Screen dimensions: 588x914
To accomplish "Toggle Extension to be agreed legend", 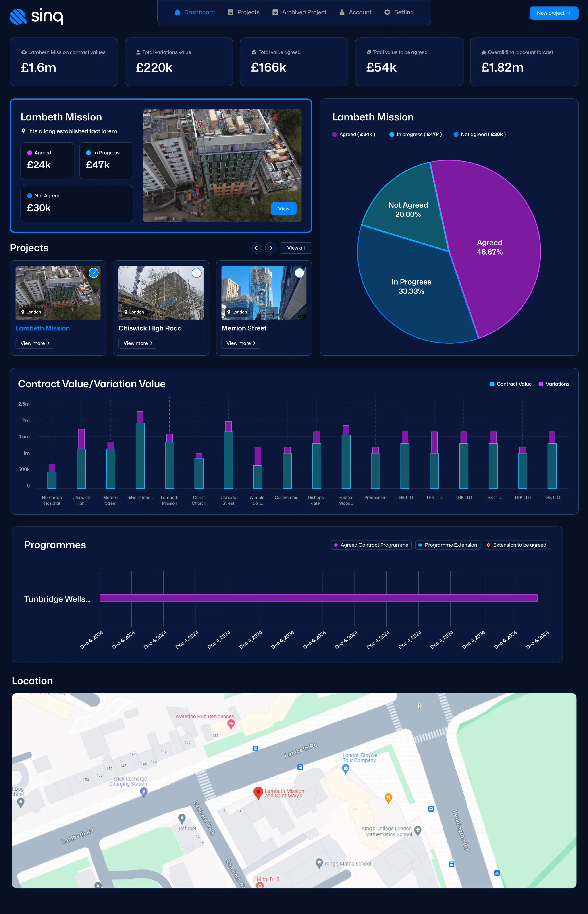I will point(517,545).
